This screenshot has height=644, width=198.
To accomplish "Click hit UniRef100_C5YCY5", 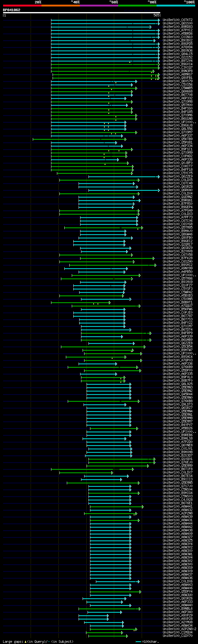I will tap(178, 173).
